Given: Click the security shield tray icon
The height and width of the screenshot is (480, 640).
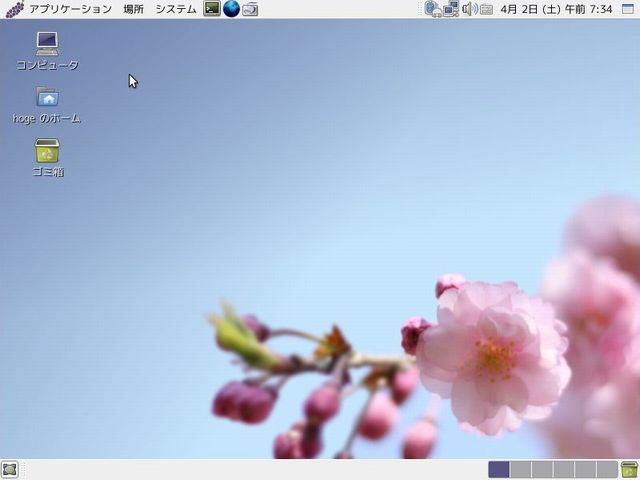Looking at the screenshot, I should click(x=433, y=9).
